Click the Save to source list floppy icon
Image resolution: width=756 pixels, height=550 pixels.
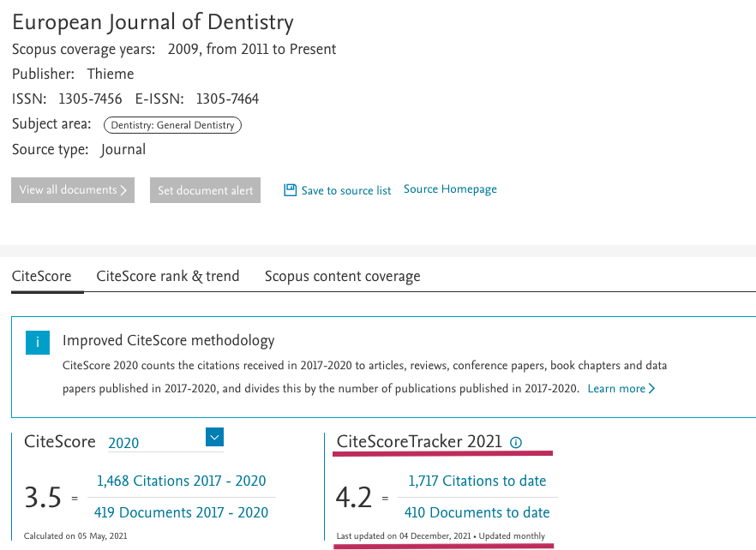click(x=290, y=190)
